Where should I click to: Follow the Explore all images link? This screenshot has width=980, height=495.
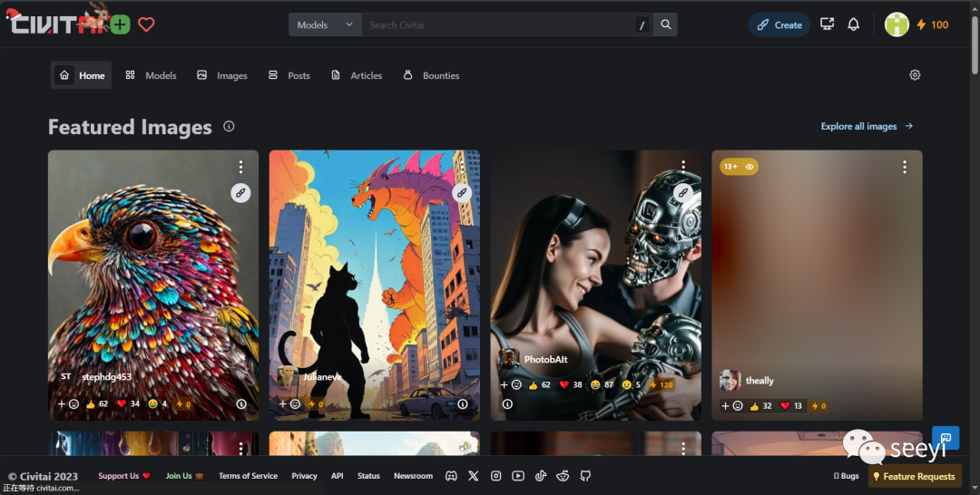point(867,126)
